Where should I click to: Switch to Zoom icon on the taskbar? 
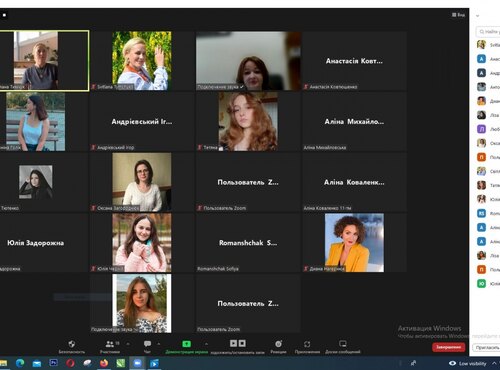pos(137,363)
